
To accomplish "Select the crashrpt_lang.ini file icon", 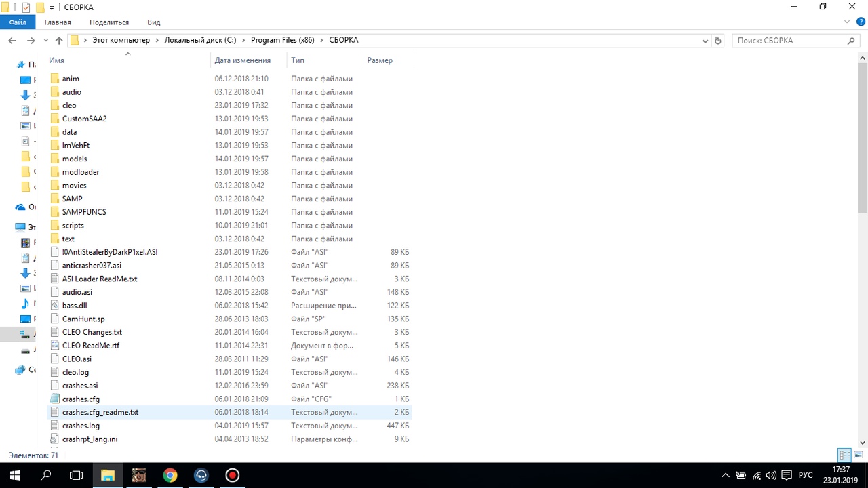I will (x=55, y=439).
